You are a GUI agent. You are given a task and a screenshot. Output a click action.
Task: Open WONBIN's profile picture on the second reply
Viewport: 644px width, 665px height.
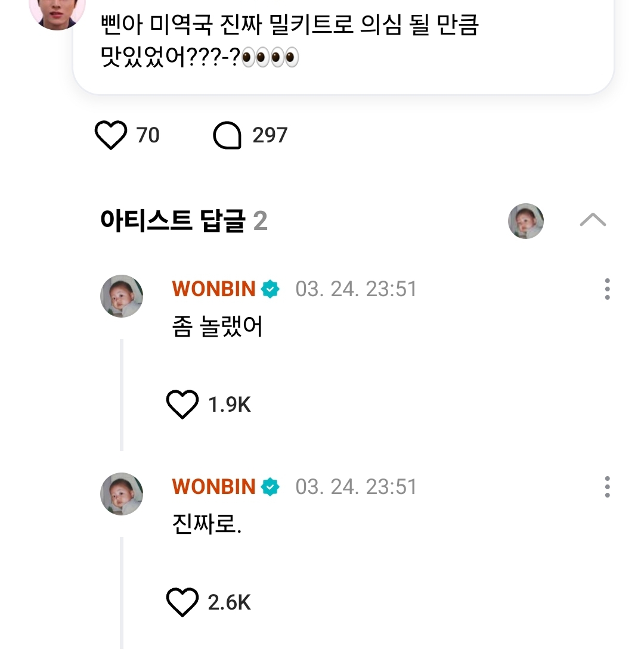click(122, 494)
